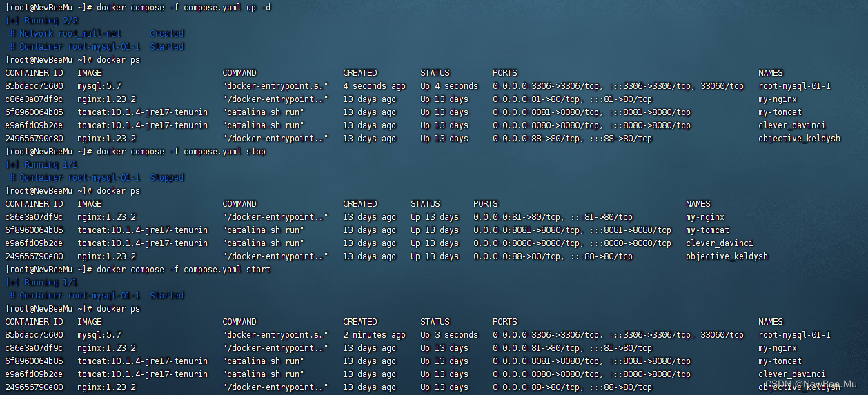Click CREATED header in first docker ps output
The image size is (868, 395).
360,73
